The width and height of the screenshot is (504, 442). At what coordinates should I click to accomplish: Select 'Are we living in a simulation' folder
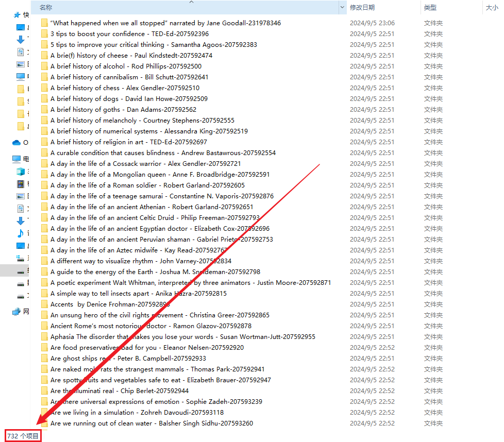coord(137,413)
